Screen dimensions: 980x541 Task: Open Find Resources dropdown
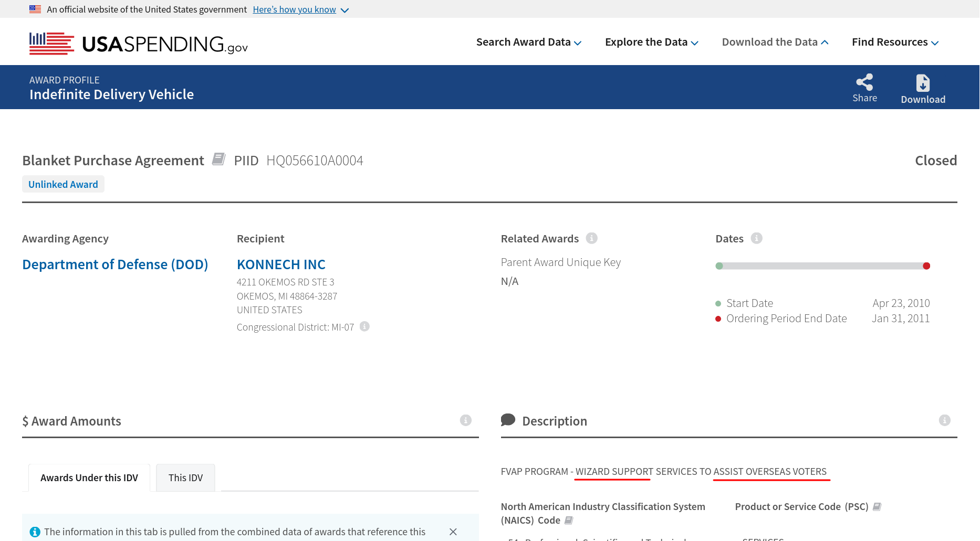pyautogui.click(x=895, y=42)
